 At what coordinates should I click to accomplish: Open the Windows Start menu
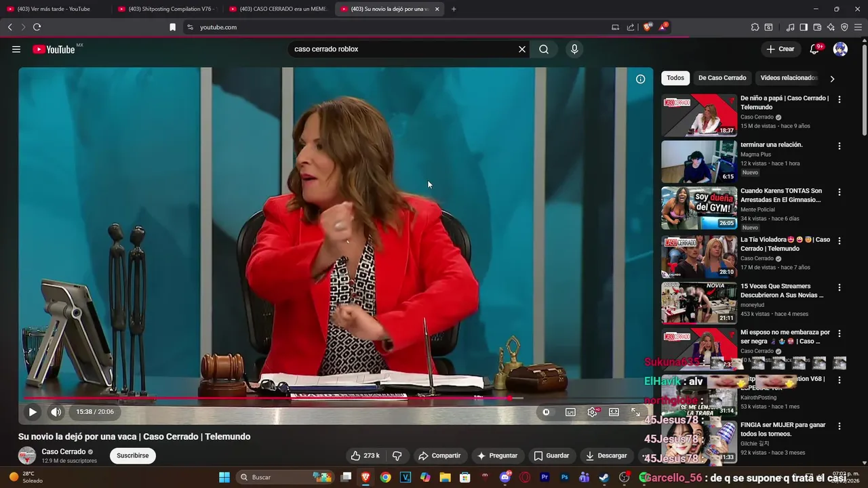[224, 477]
